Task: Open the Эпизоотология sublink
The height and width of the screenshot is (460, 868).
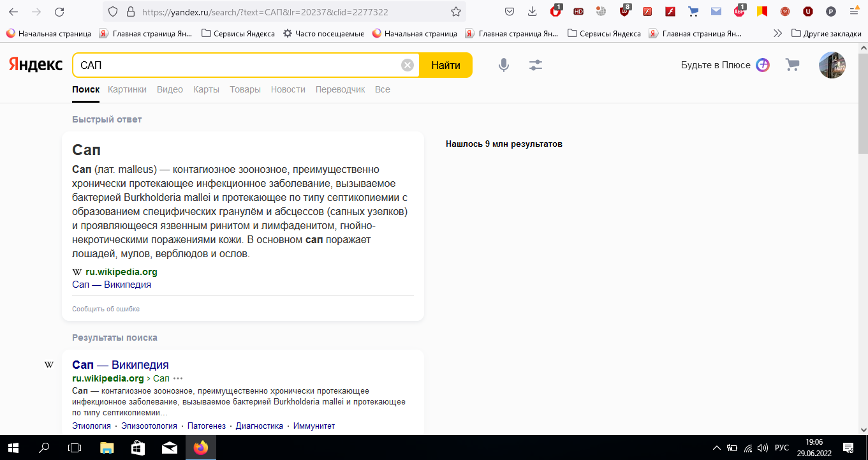Action: 149,426
